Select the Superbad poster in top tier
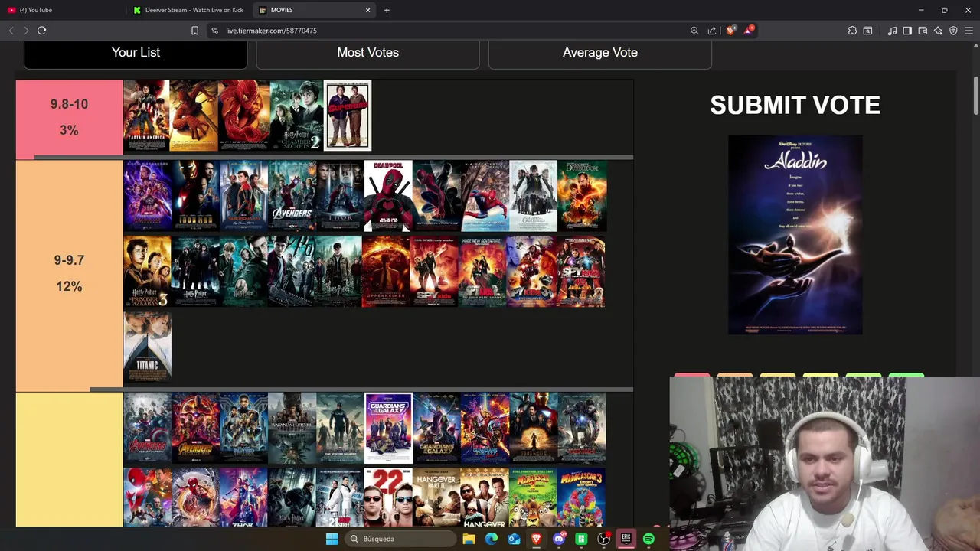Image resolution: width=980 pixels, height=551 pixels. pyautogui.click(x=348, y=116)
